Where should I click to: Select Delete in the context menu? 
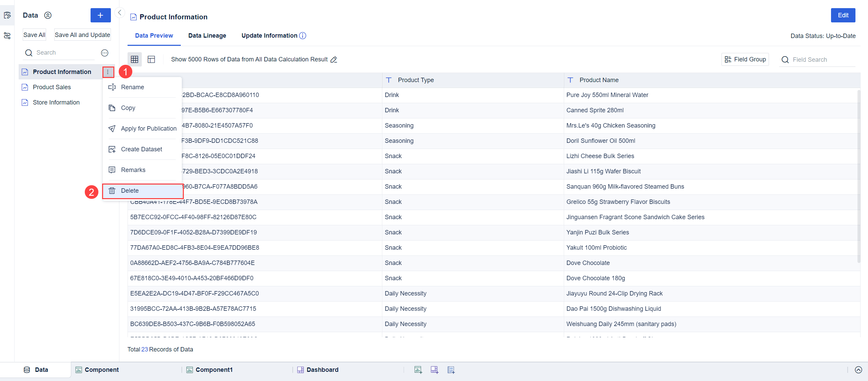click(x=130, y=191)
